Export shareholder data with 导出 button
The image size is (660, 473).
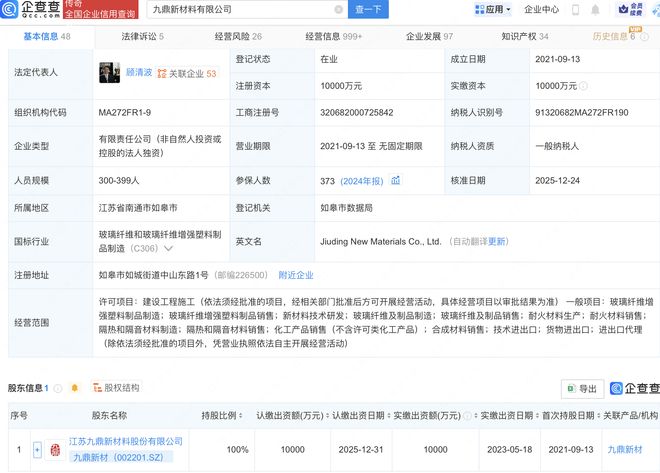pos(581,388)
